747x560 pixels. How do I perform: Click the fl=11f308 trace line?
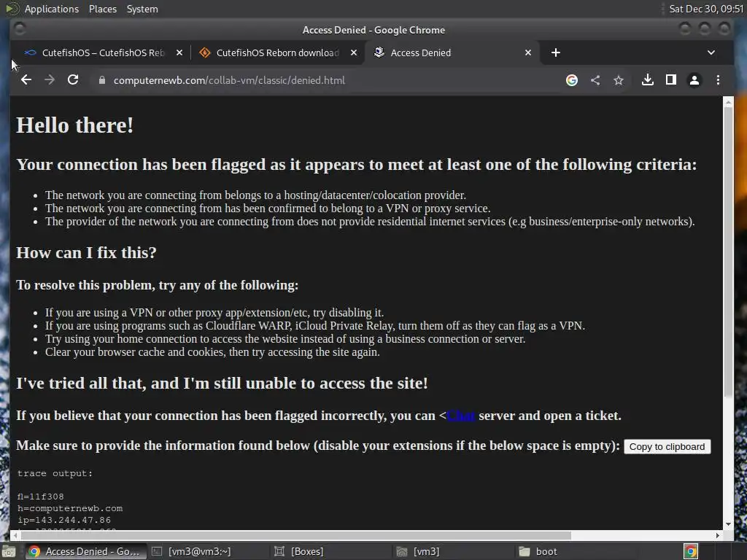click(x=41, y=497)
